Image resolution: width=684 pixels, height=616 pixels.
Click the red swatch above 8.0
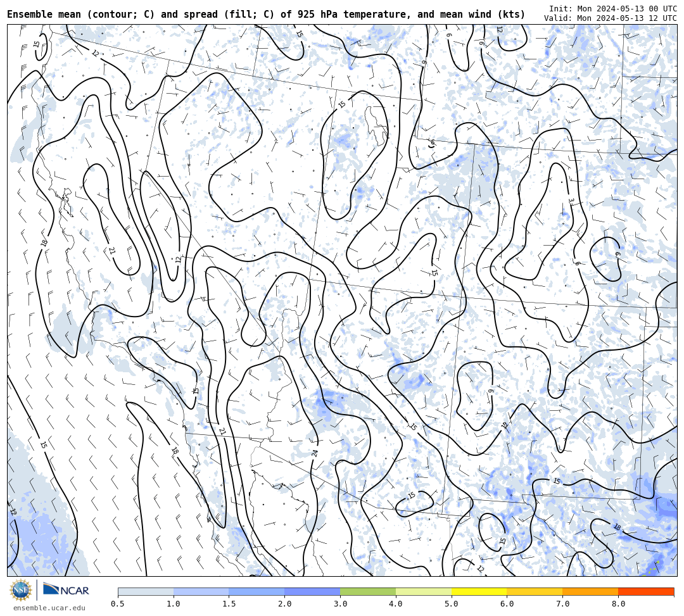coord(646,591)
